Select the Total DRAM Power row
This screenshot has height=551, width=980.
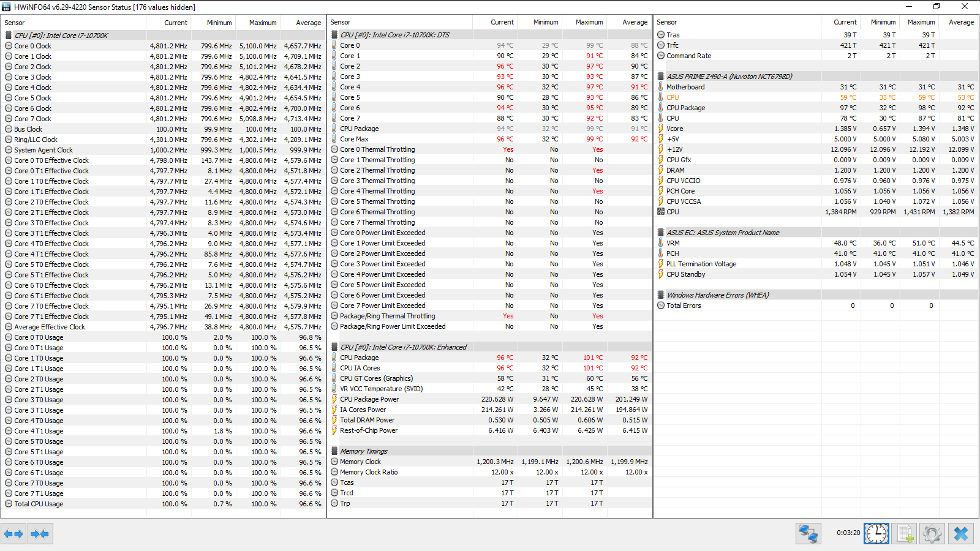pos(490,420)
